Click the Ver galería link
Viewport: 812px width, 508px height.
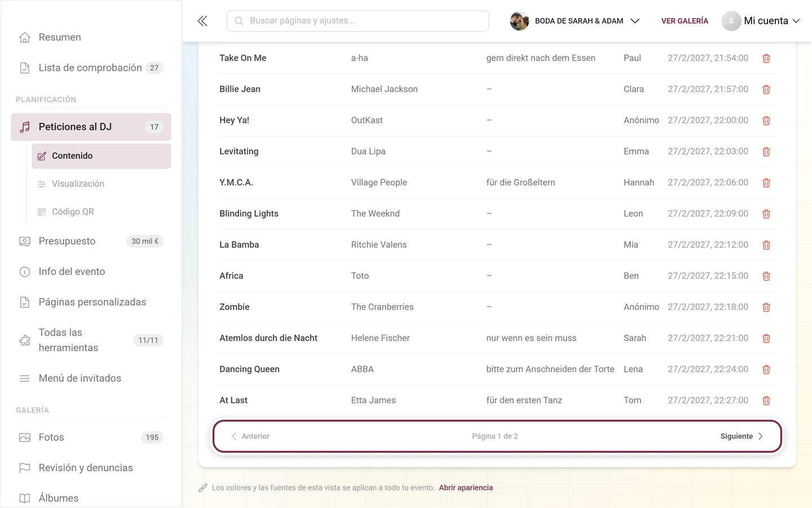click(685, 21)
